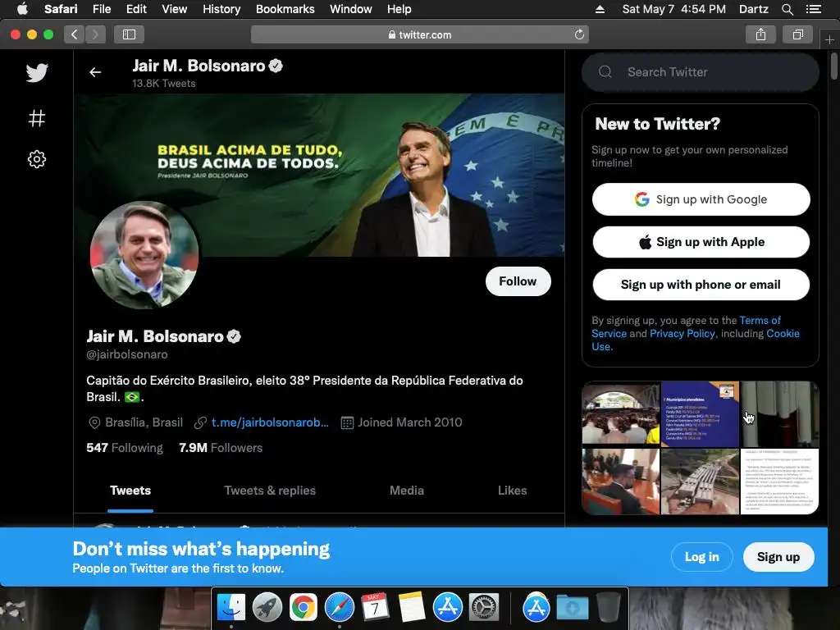840x630 pixels.
Task: Click the Twitter bird home icon
Action: [x=37, y=73]
